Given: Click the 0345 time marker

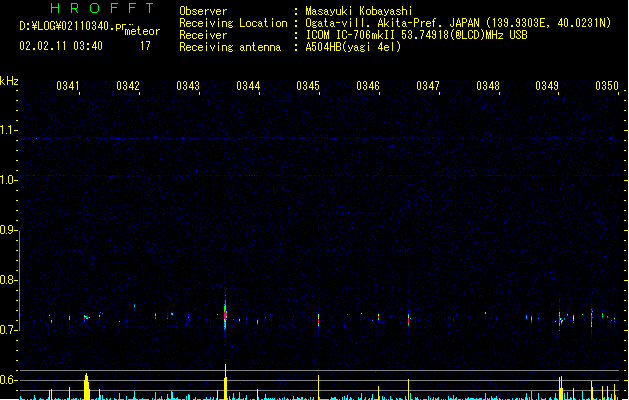Looking at the screenshot, I should 308,86.
